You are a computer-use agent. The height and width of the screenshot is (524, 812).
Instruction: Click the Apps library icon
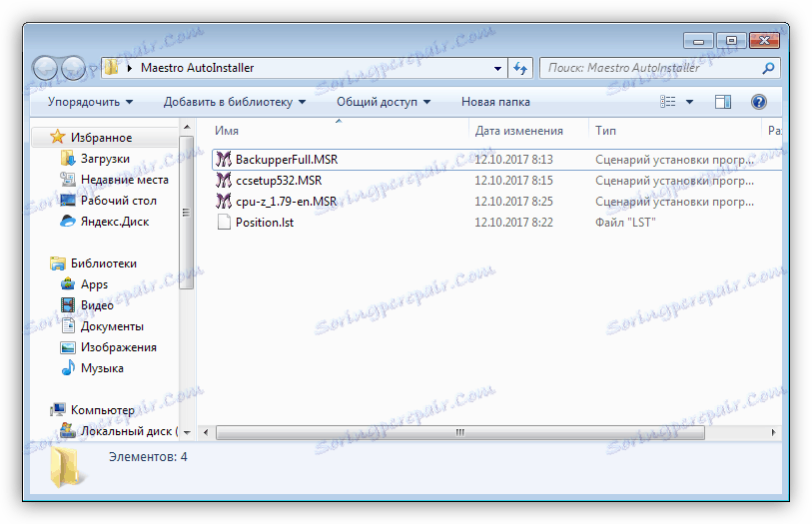tap(67, 284)
